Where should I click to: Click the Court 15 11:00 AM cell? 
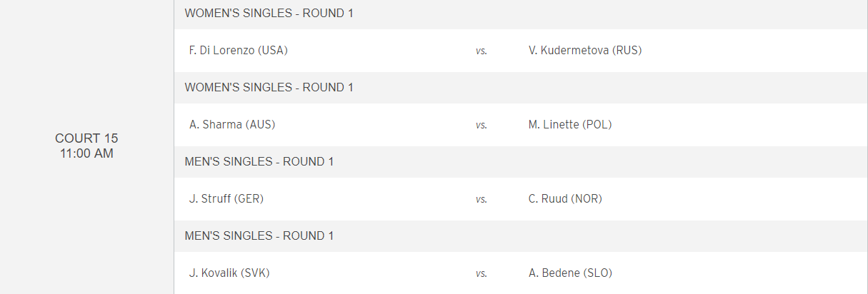86,146
